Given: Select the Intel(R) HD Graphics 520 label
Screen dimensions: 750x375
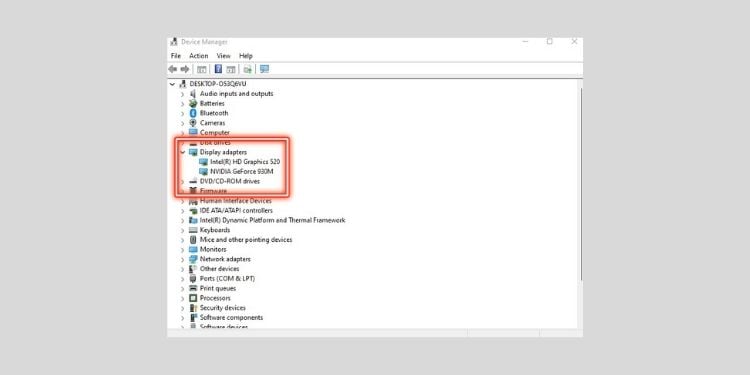Looking at the screenshot, I should click(x=245, y=162).
